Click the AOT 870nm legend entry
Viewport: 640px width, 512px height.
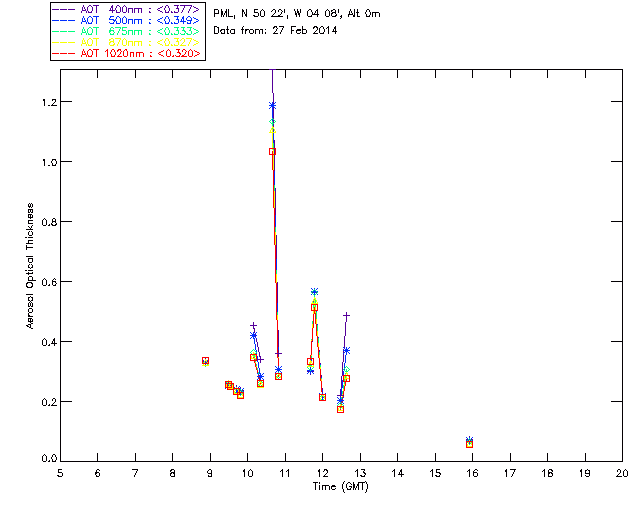click(x=126, y=42)
